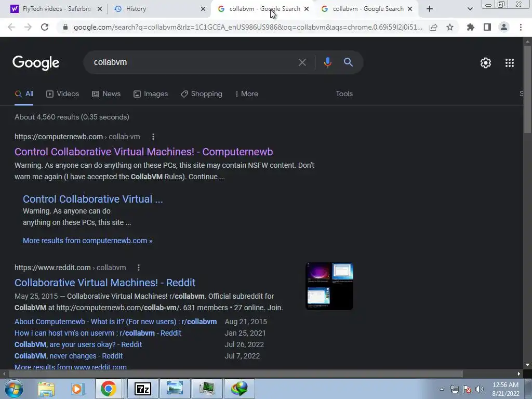Open 7-Zip from the taskbar

142,389
